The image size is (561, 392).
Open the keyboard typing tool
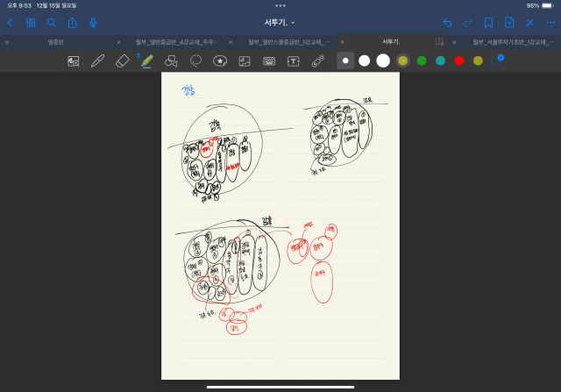(269, 61)
